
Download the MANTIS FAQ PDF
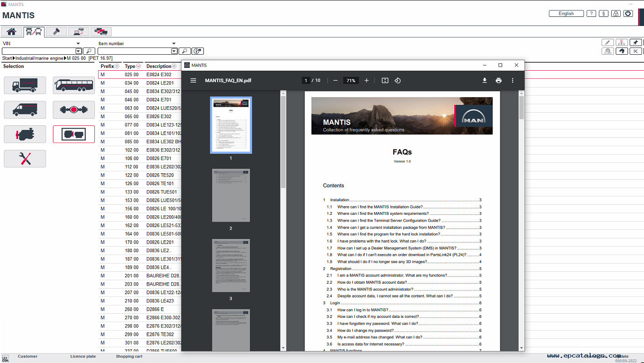(484, 81)
